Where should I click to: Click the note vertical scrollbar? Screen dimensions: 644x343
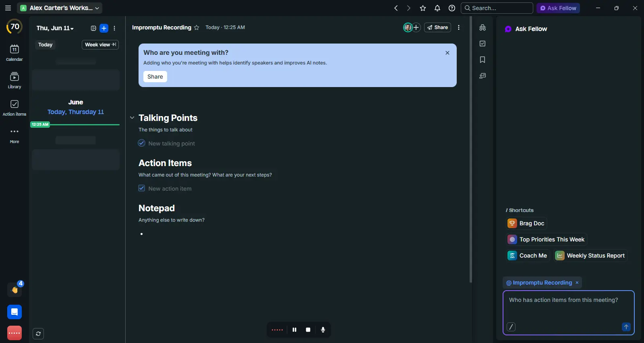(x=470, y=149)
